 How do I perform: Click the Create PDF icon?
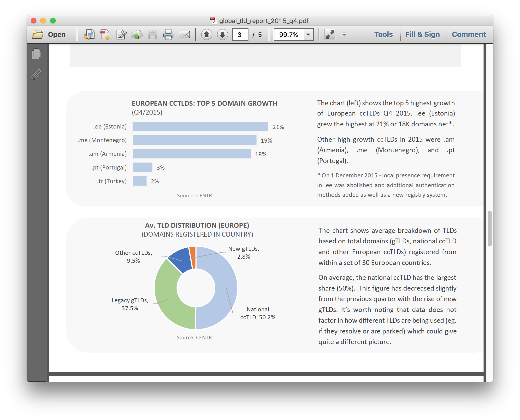(x=105, y=35)
